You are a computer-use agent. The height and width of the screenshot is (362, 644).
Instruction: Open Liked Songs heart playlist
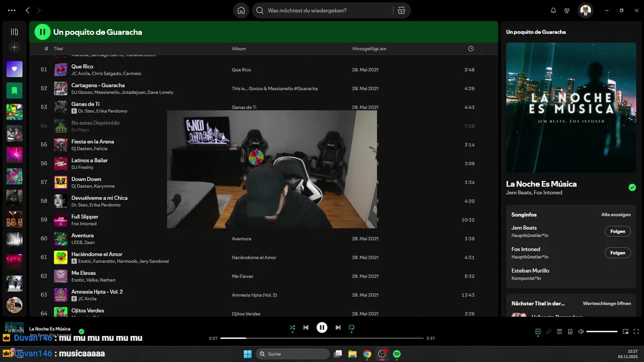click(x=14, y=69)
